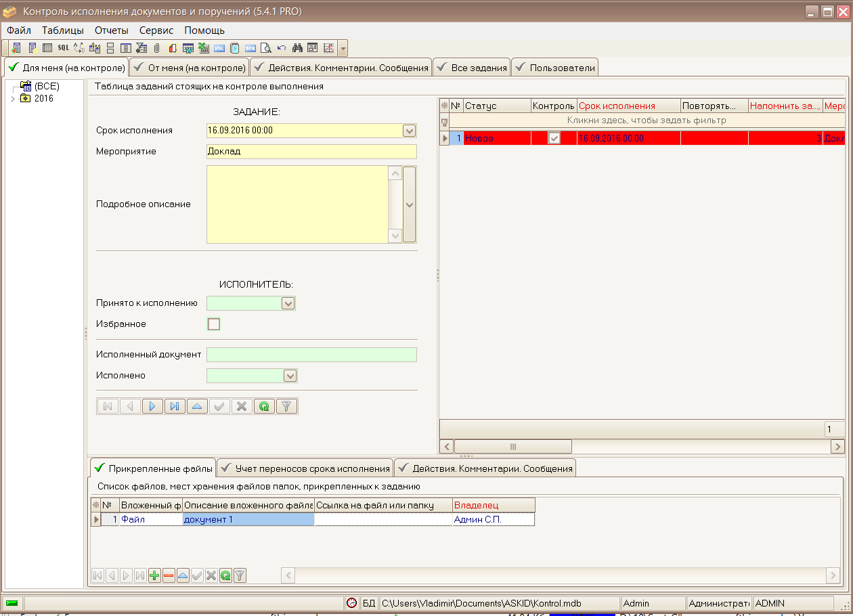The width and height of the screenshot is (853, 616).
Task: Click the Срок исполнения column header
Action: (x=628, y=106)
